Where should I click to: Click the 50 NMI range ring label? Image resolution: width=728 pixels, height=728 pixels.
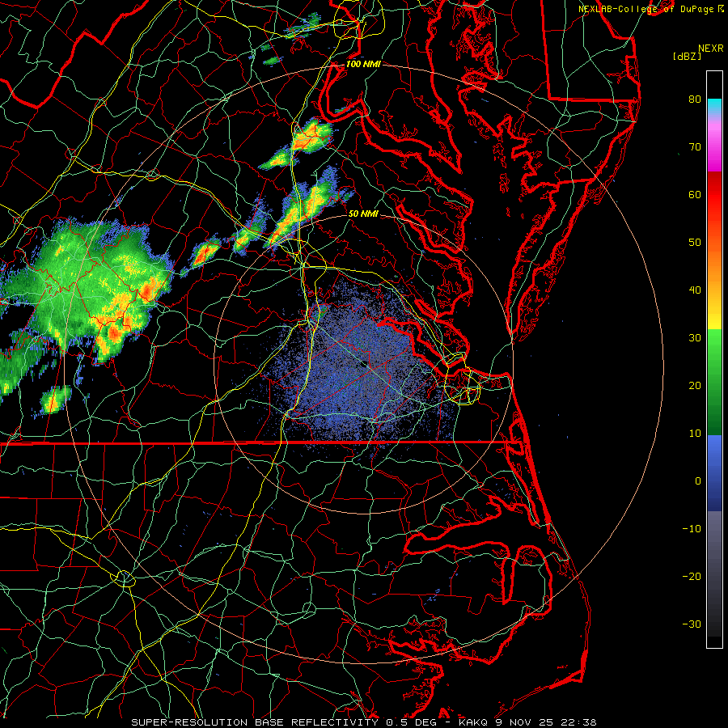coord(363,214)
